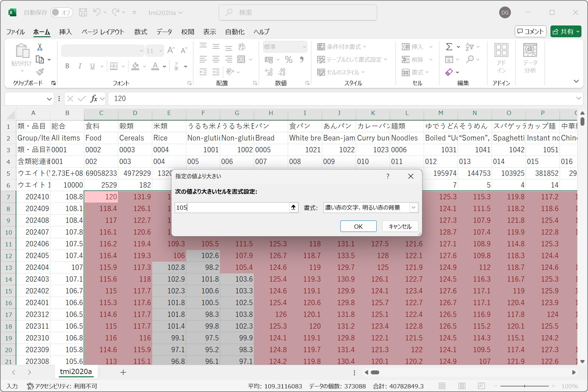The height and width of the screenshot is (392, 588).
Task: Open the tmi2020a sheet tab
Action: (76, 372)
